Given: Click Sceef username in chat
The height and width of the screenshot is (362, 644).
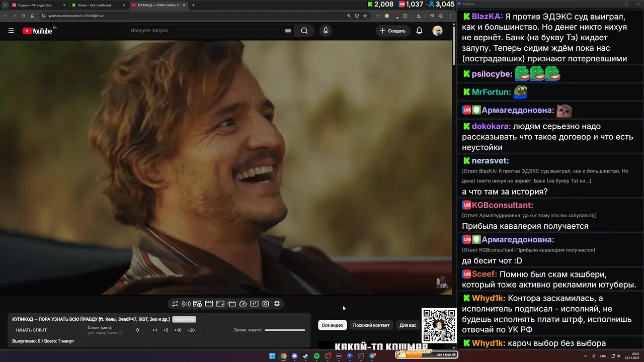Looking at the screenshot, I should [484, 274].
